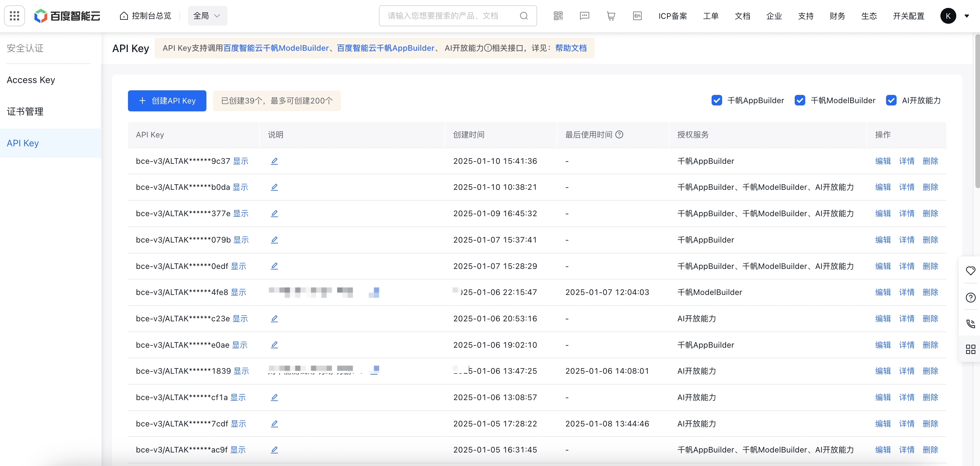Viewport: 980px width, 466px height.
Task: Toggle 千帆AppBuilder filter checkbox
Action: (717, 100)
